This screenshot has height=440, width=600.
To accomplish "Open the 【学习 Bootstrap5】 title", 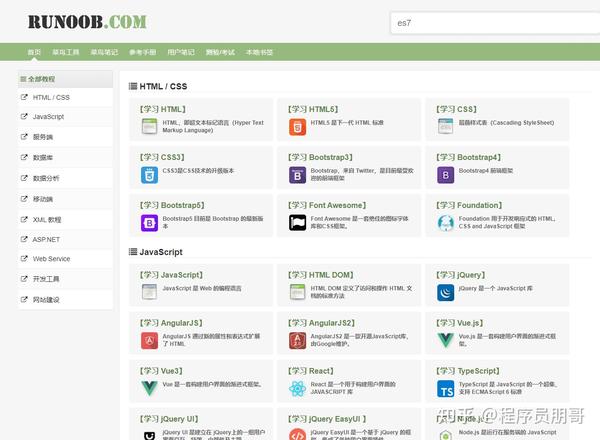I will click(x=172, y=205).
